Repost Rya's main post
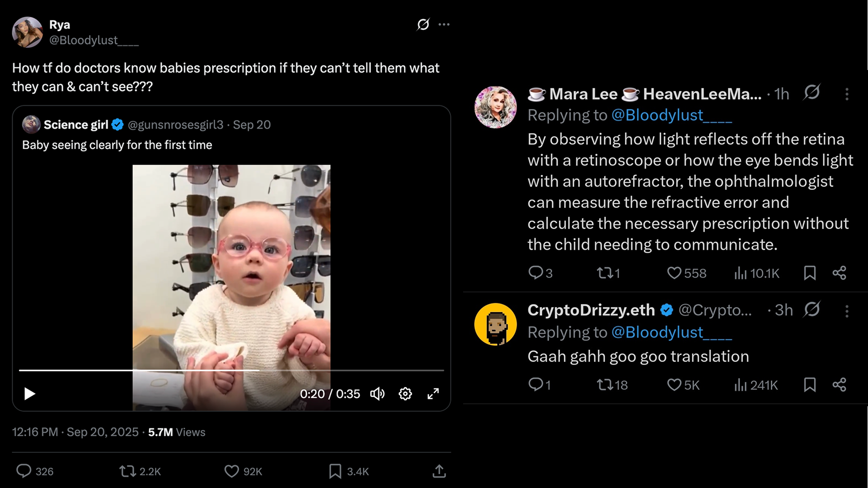The image size is (868, 488). [127, 471]
